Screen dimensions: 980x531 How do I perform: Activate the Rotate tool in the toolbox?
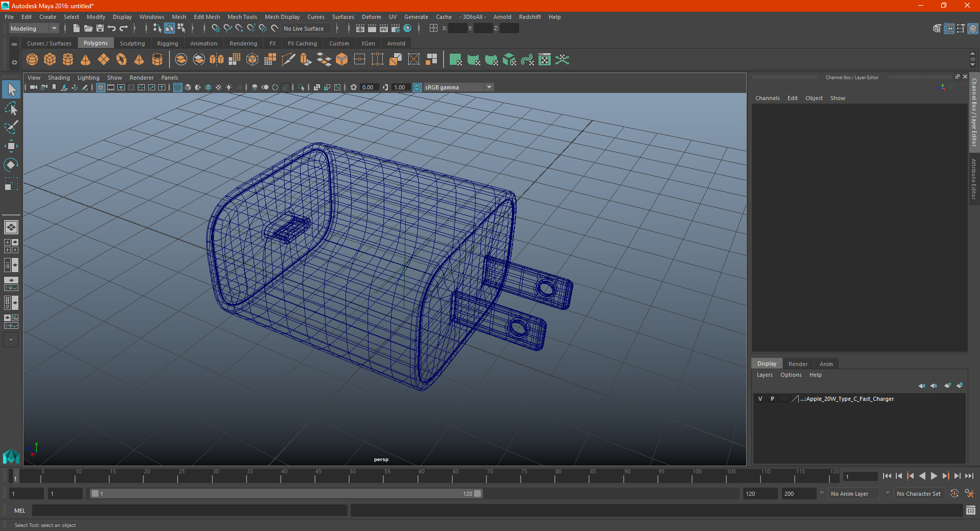click(x=11, y=165)
